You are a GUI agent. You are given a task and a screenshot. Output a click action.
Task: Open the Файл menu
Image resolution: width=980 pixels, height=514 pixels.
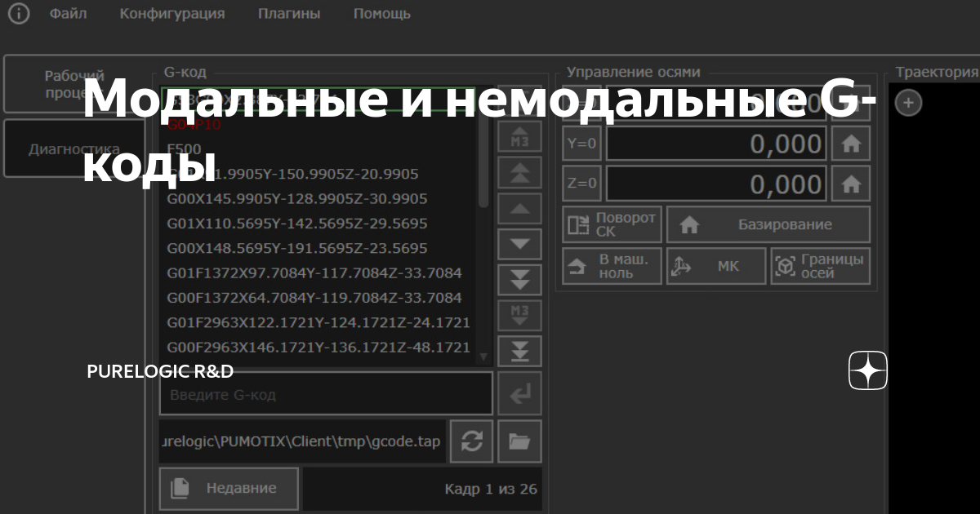pyautogui.click(x=68, y=14)
